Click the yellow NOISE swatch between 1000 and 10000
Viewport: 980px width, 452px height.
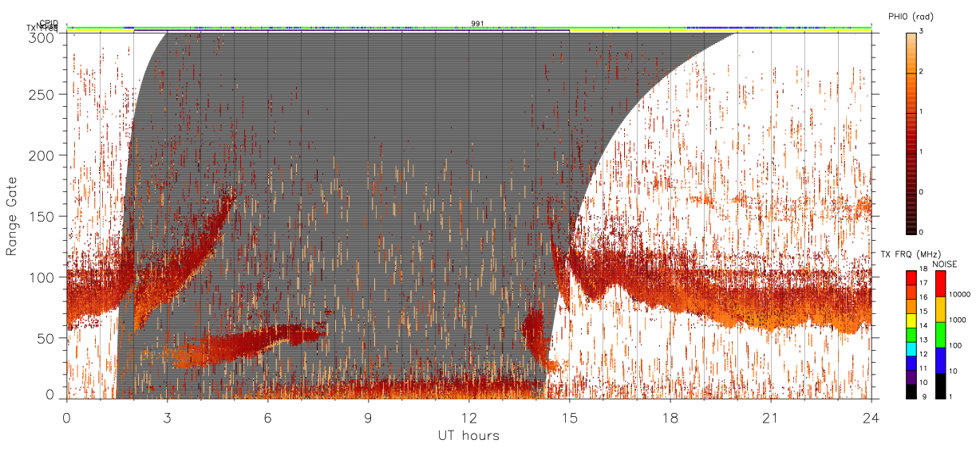coord(940,309)
